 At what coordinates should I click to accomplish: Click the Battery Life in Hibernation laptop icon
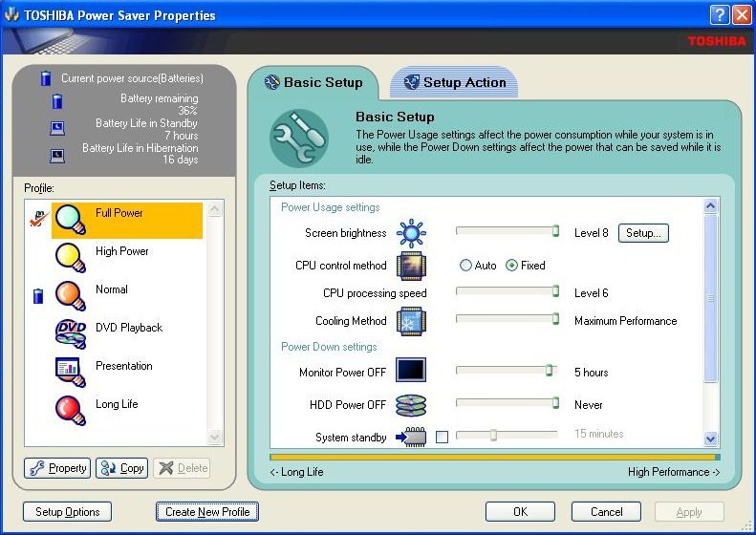tap(57, 156)
